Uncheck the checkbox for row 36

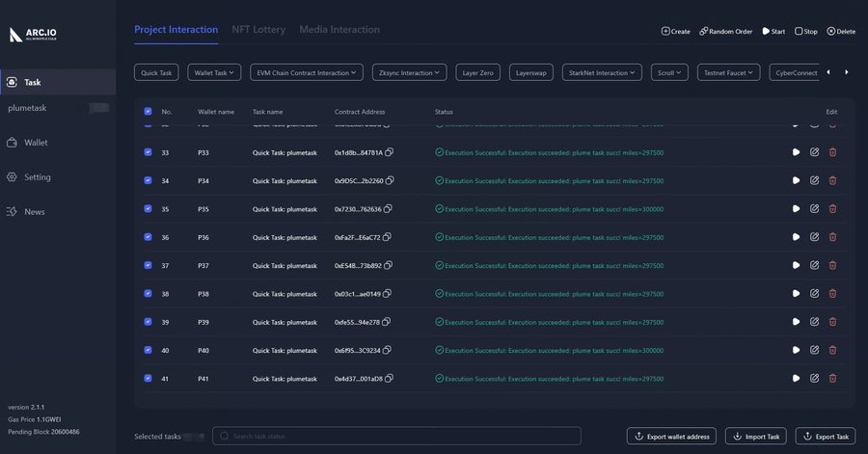148,237
